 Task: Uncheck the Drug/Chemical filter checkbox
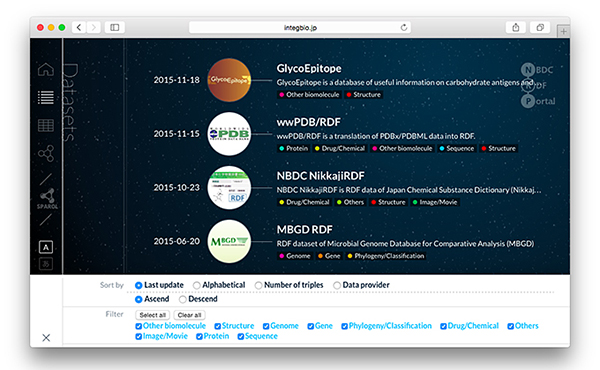[443, 326]
